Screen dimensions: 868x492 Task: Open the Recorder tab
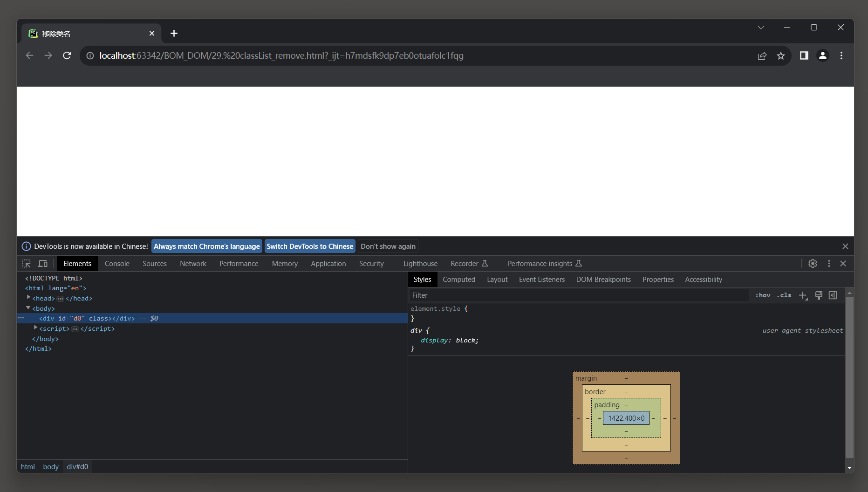pos(469,264)
